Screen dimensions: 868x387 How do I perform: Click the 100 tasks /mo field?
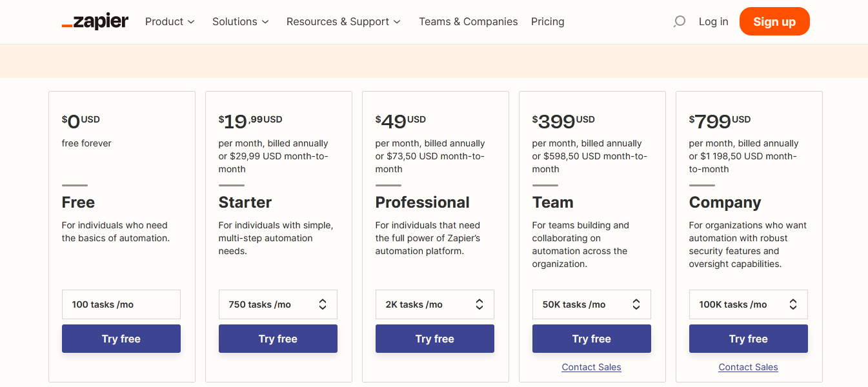pyautogui.click(x=121, y=304)
